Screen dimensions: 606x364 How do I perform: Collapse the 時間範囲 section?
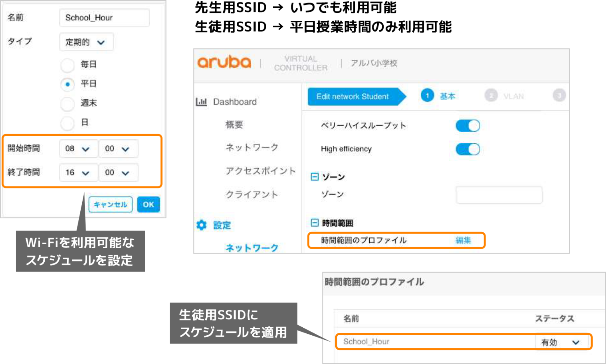click(314, 223)
